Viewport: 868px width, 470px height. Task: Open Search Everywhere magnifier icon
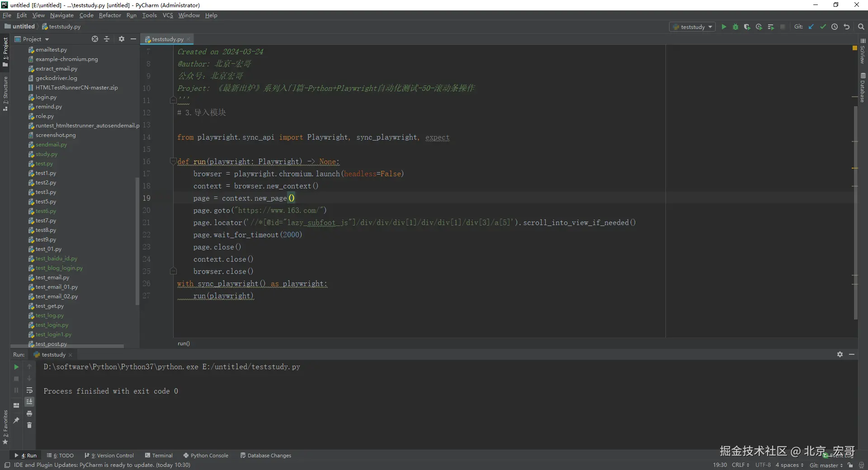[x=861, y=27]
